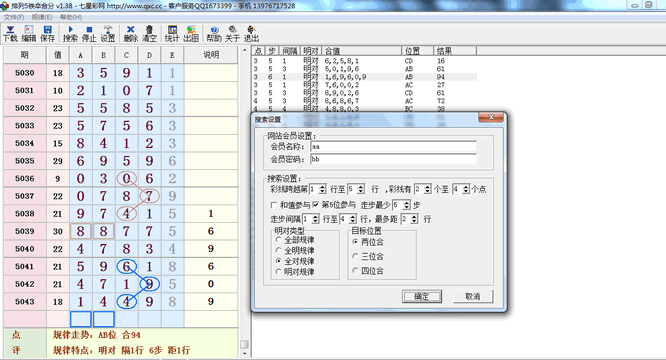The image size is (666, 360).
Task: Choose 三位合 target position radio
Action: pos(356,256)
